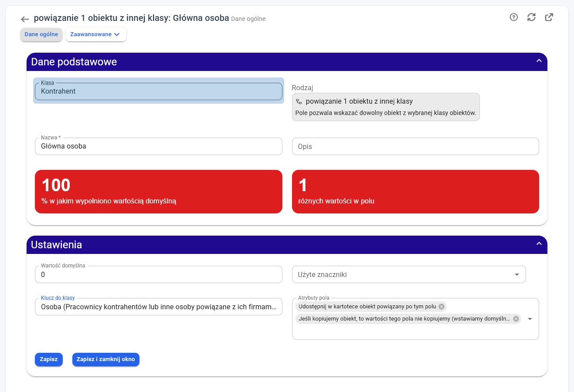Open the help question mark icon
Image resolution: width=574 pixels, height=392 pixels.
tap(514, 17)
